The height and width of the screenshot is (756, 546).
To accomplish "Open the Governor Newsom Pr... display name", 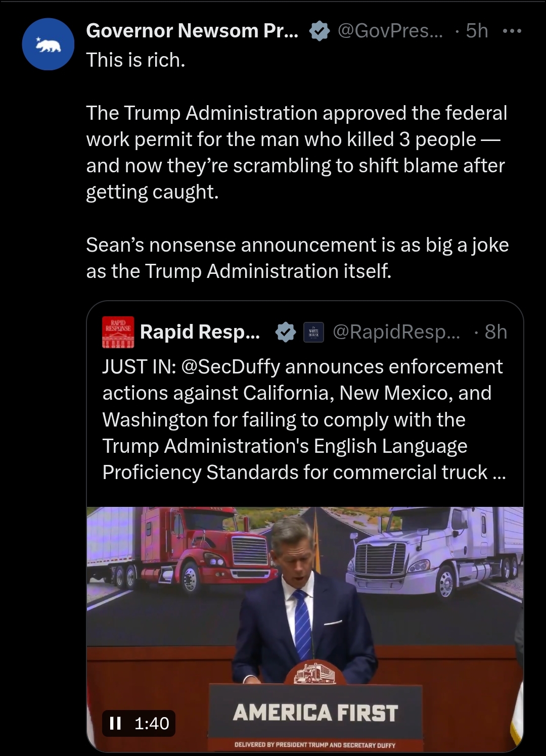I will [x=192, y=31].
